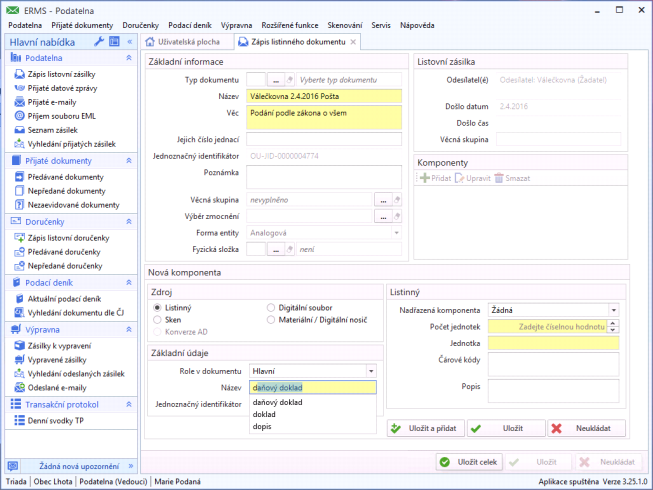Collapse the Transakční protokol sidebar section
The image size is (653, 490).
[x=129, y=404]
